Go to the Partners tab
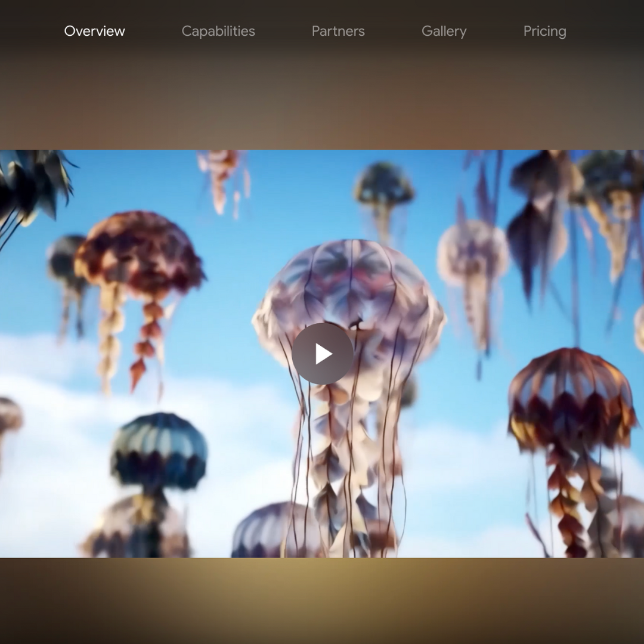644x644 pixels. [x=338, y=31]
